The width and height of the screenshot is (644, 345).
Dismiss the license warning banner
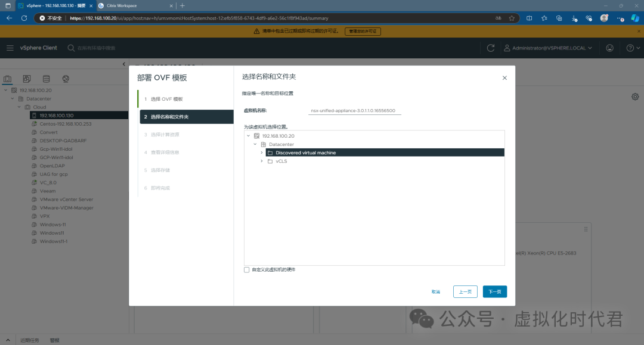tap(639, 31)
